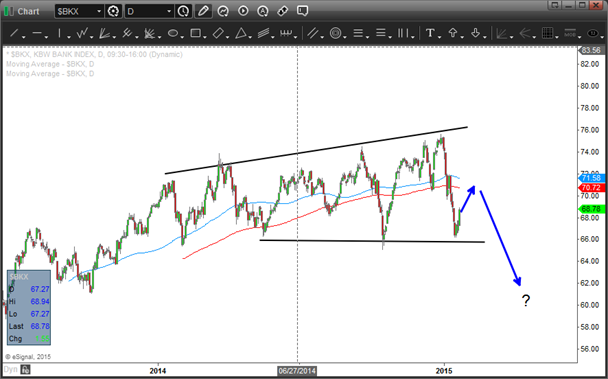
Task: Click the Dyn scaling label at bottom-left
Action: pyautogui.click(x=10, y=369)
